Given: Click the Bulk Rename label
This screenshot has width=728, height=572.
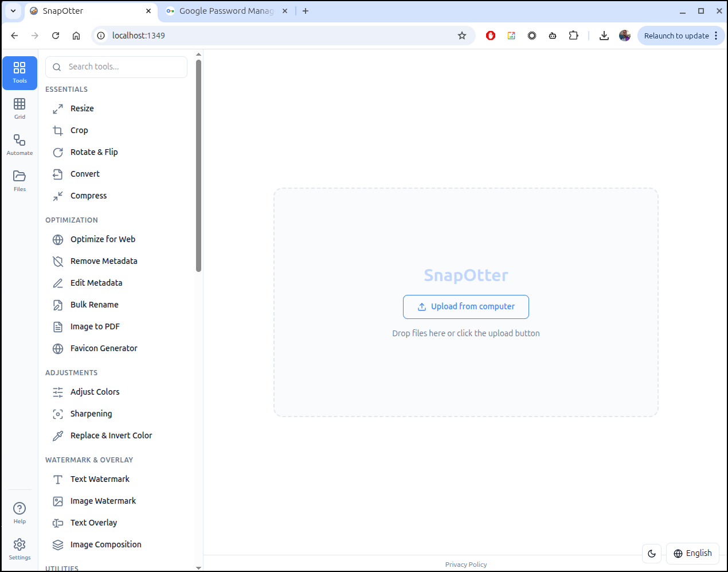Looking at the screenshot, I should point(95,305).
